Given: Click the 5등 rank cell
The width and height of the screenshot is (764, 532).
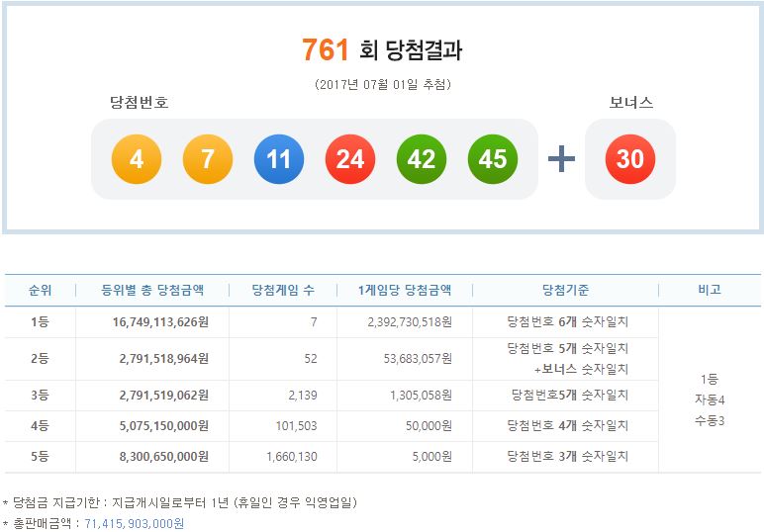Looking at the screenshot, I should coord(40,457).
